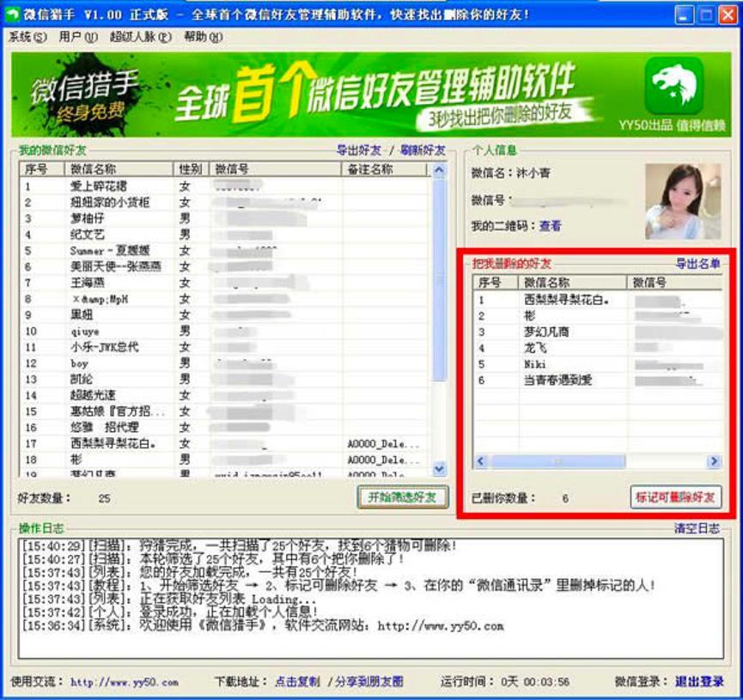Image resolution: width=743 pixels, height=700 pixels.
Task: Select friend row 纪文艺
Action: [x=224, y=234]
